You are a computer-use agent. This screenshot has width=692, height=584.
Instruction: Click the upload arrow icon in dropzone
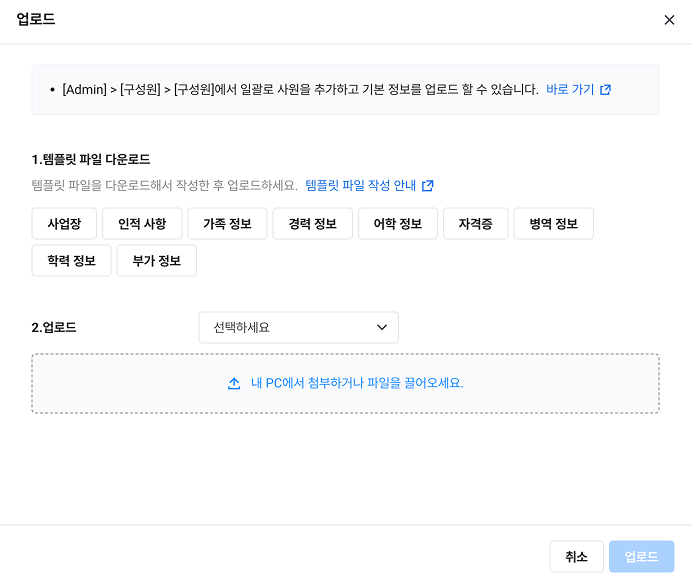(234, 383)
